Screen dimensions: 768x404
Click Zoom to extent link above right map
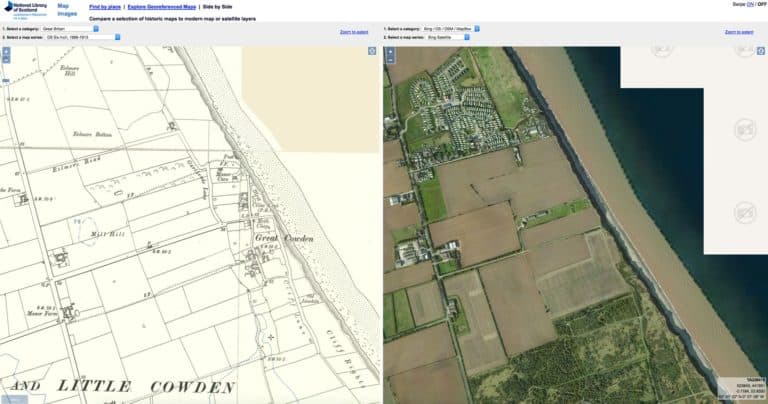(739, 32)
